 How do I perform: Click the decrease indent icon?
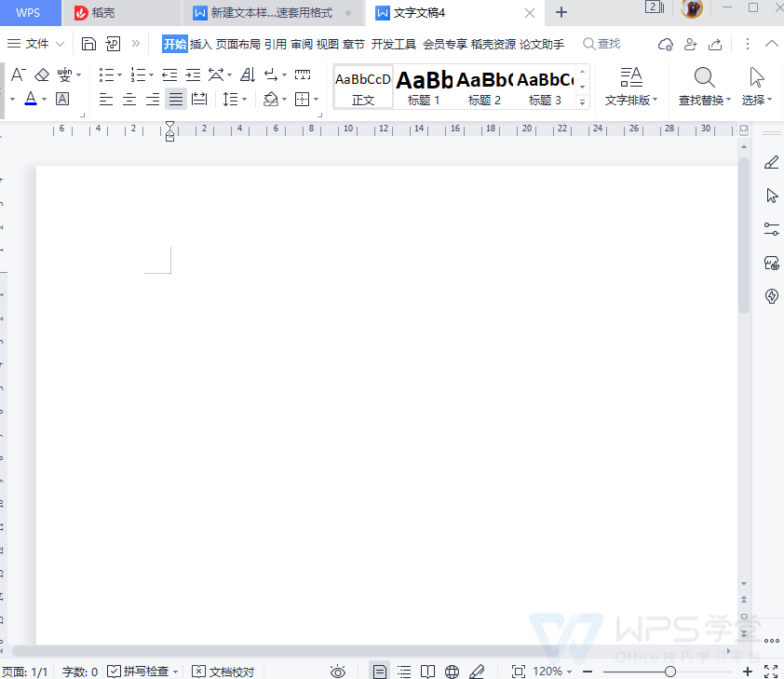(169, 75)
